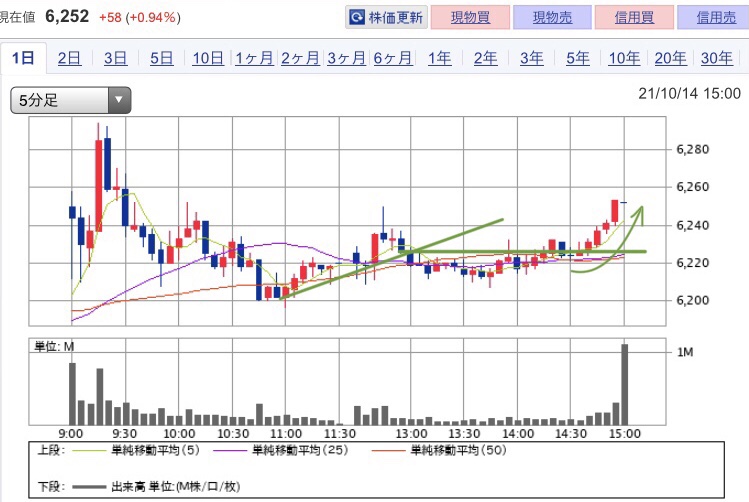Image resolution: width=749 pixels, height=502 pixels.
Task: Click the 9:30 time axis label
Action: coord(125,434)
